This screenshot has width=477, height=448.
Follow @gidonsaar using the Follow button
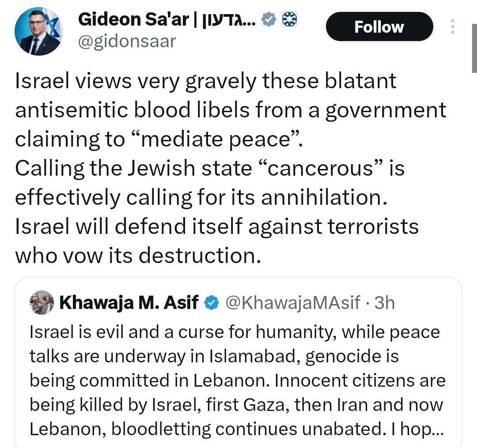379,26
